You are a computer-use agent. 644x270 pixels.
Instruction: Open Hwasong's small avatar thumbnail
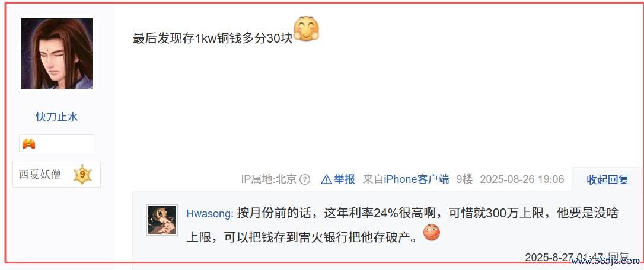click(x=162, y=220)
